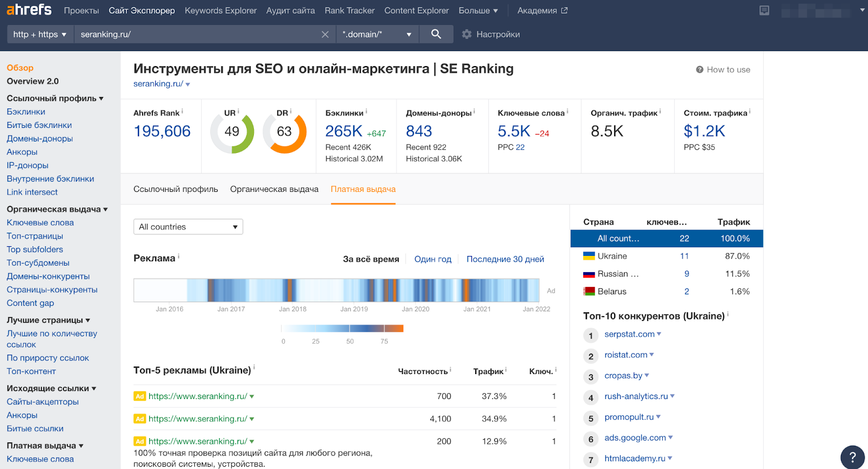Open the cropas.by competitor dropdown
Viewport: 868px width, 469px height.
647,375
